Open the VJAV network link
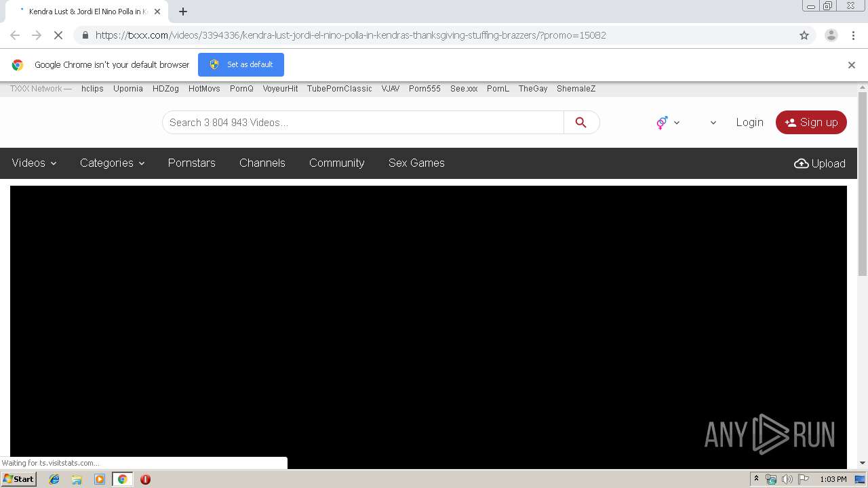868x488 pixels. 391,89
